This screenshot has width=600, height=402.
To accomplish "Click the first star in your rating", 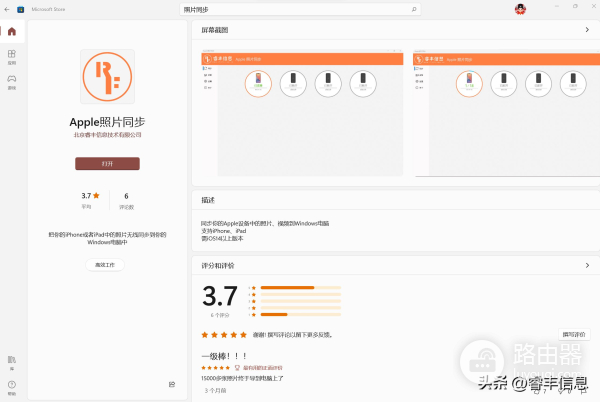I will (x=205, y=335).
